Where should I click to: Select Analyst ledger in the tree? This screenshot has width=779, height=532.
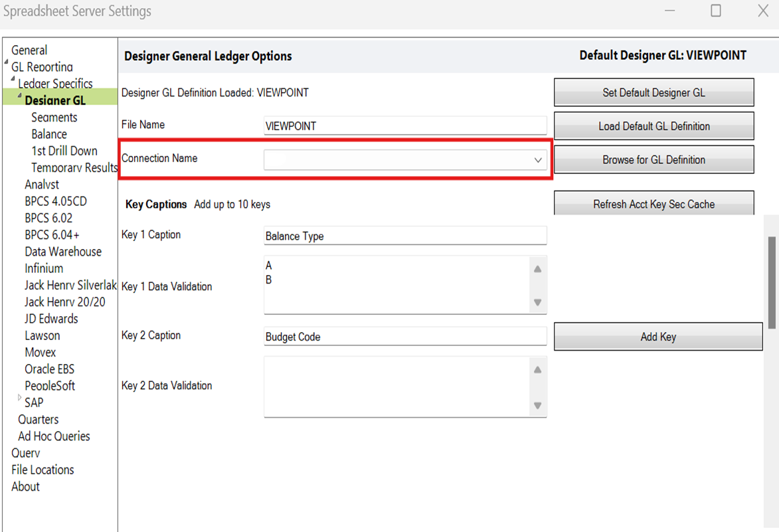(x=42, y=184)
